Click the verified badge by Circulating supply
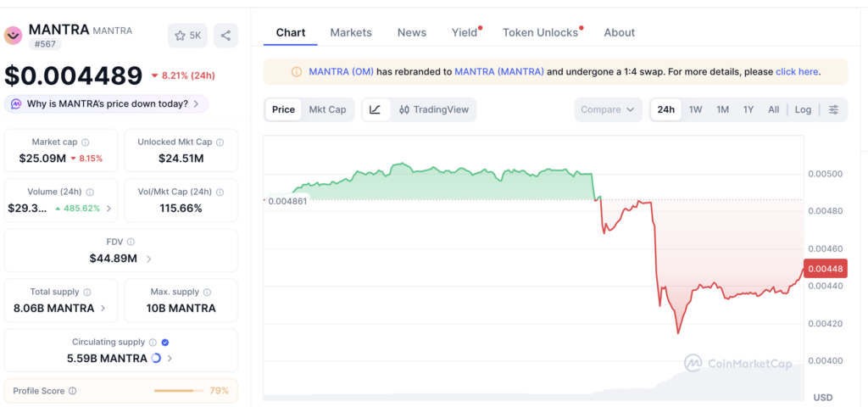868x407 pixels. coord(164,343)
